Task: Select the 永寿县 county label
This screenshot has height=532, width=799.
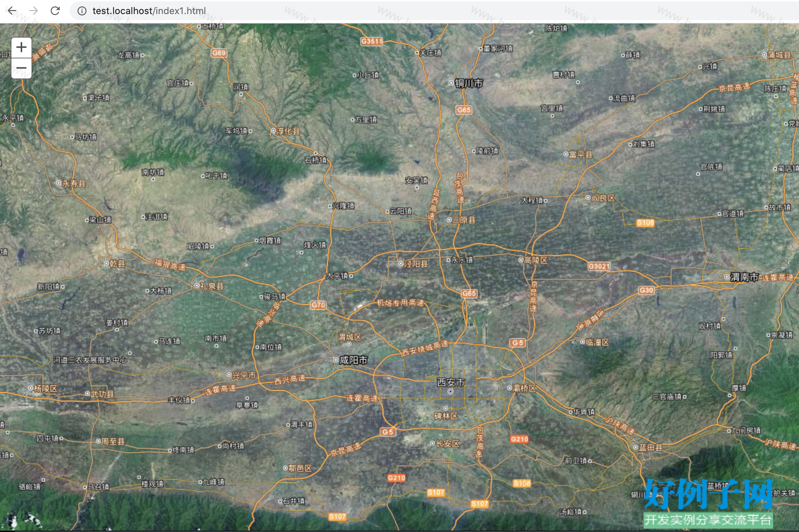Action: [x=73, y=183]
